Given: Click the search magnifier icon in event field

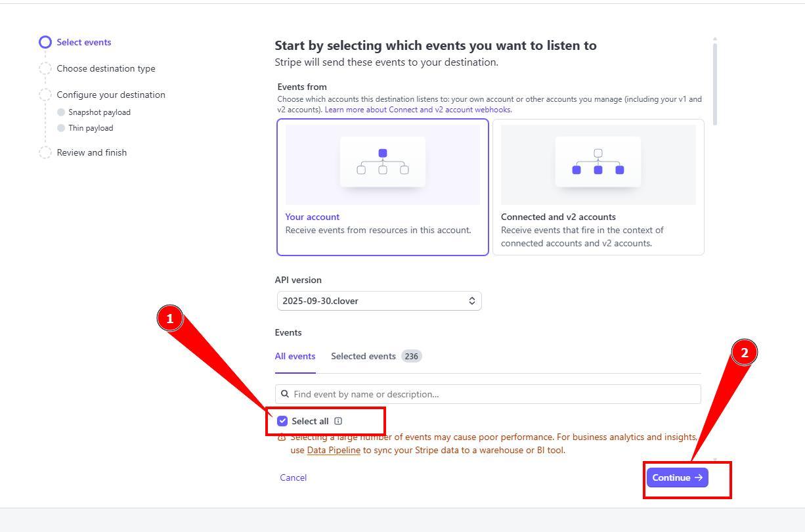Looking at the screenshot, I should coord(285,394).
